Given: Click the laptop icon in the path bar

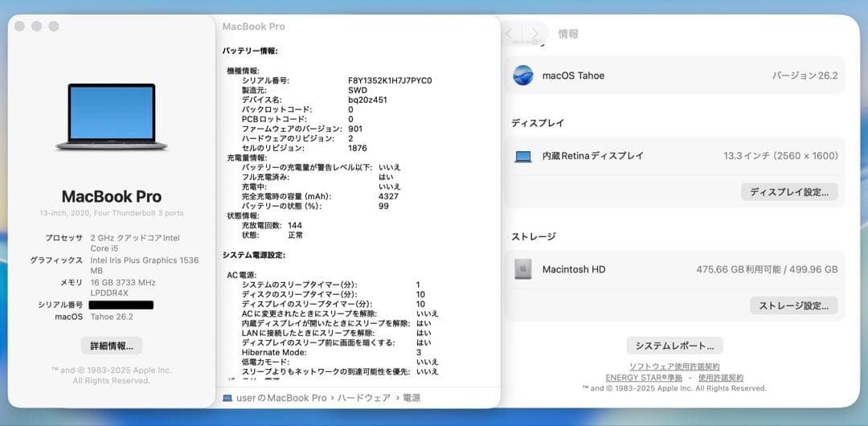Looking at the screenshot, I should 227,398.
